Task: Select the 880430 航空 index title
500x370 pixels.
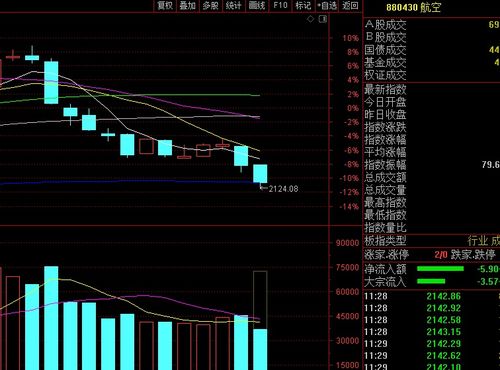Action: click(x=413, y=7)
